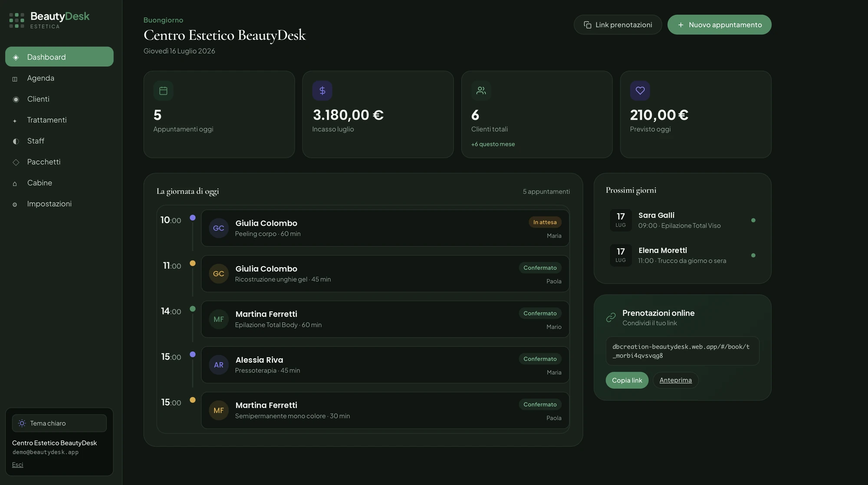Open Impostazioni settings
Screen dimensions: 868x485
(x=59, y=204)
